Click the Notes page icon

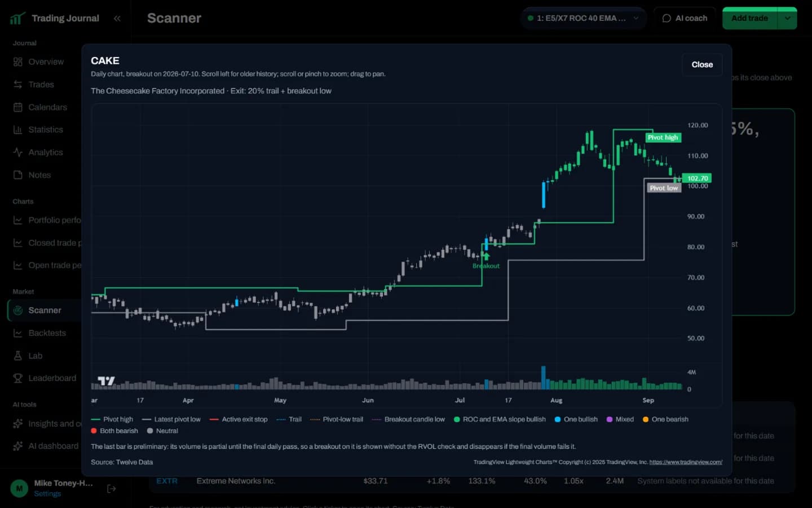click(18, 175)
